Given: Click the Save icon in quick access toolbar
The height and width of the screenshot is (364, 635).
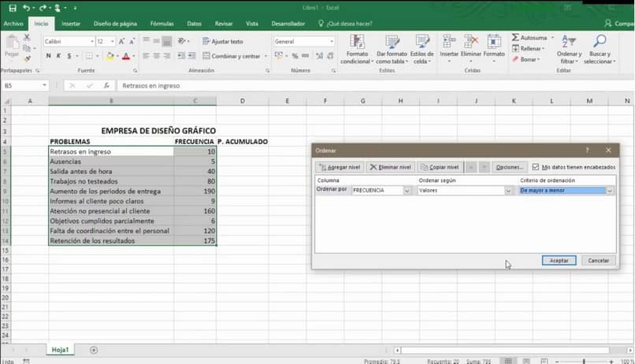Looking at the screenshot, I should pyautogui.click(x=13, y=8).
